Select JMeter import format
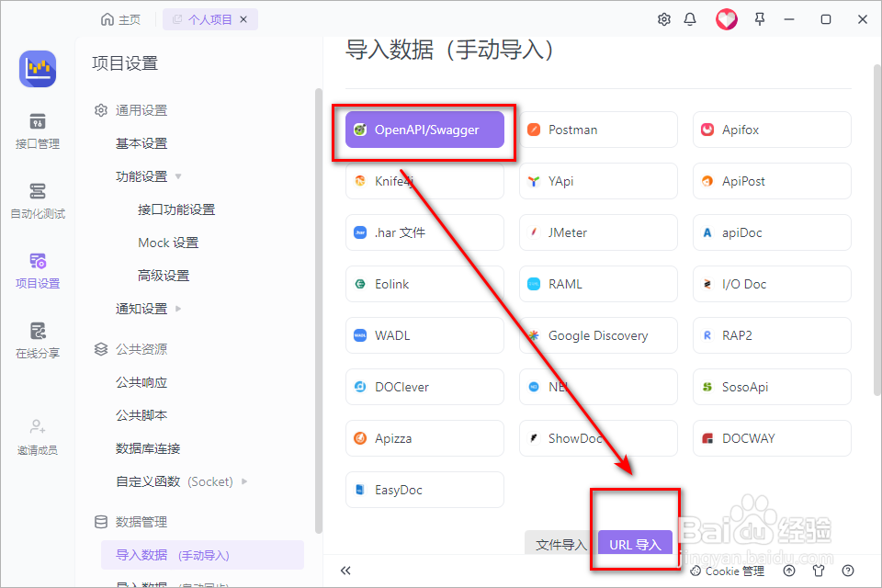 tap(598, 232)
